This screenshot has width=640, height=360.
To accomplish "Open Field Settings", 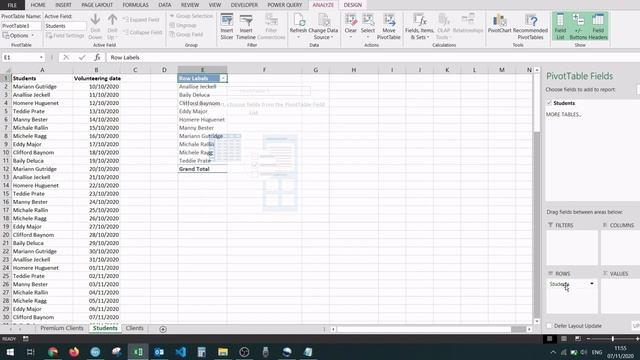I will pos(65,36).
